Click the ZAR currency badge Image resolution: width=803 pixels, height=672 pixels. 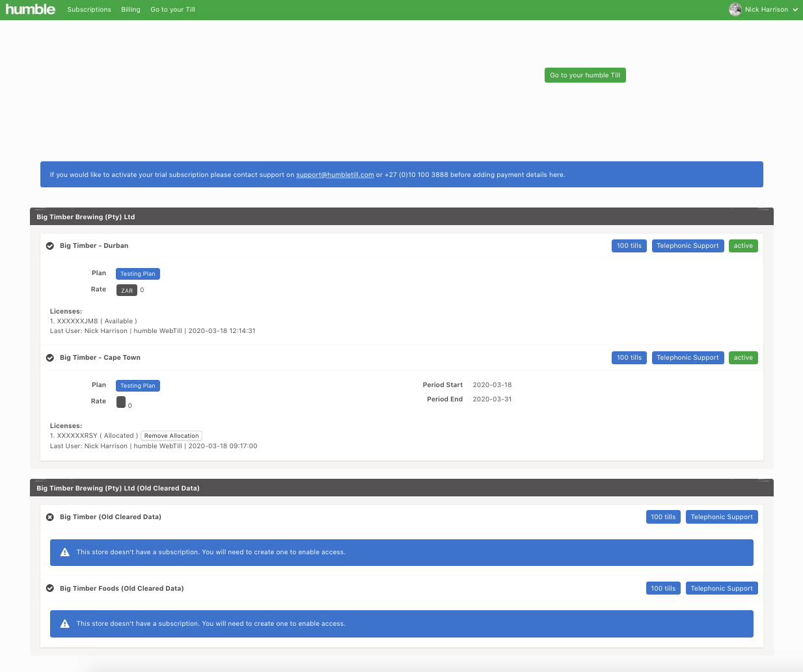click(x=127, y=290)
